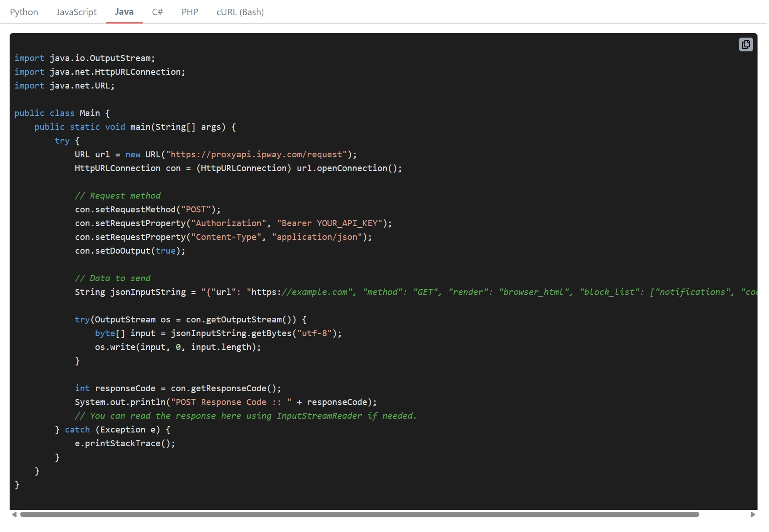Screen dimensions: 769x532
Task: Click the public class Main declaration
Action: (x=62, y=113)
